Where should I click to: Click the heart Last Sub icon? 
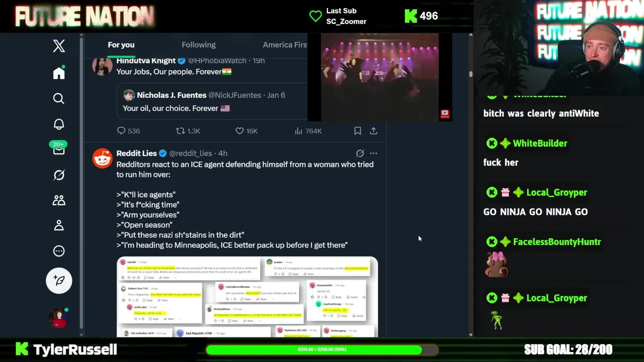point(315,16)
